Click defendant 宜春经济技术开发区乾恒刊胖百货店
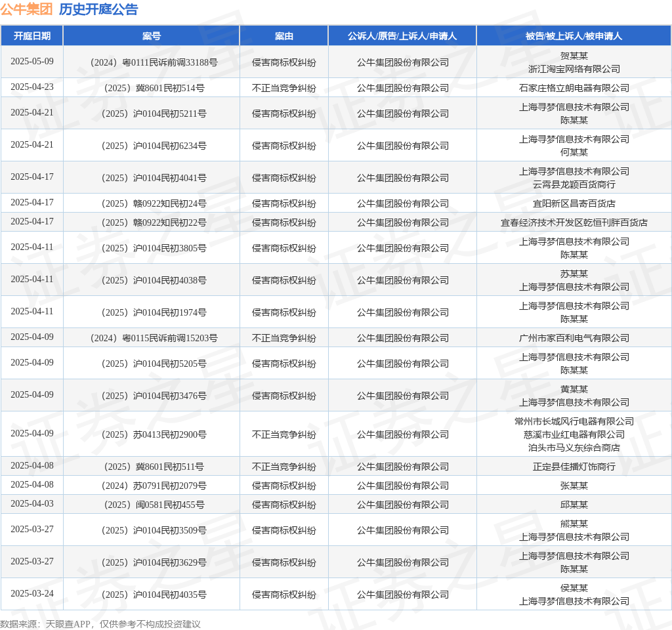The height and width of the screenshot is (630, 672). click(x=574, y=222)
